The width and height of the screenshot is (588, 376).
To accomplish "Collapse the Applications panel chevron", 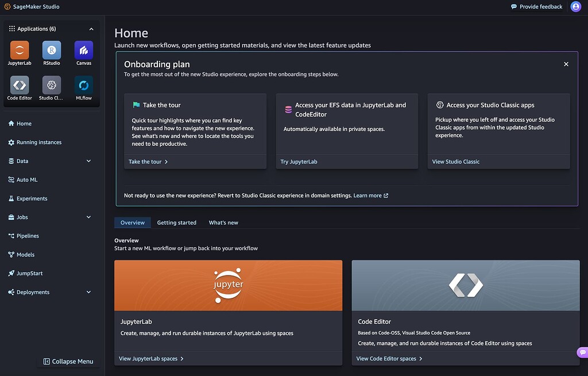I will click(91, 29).
